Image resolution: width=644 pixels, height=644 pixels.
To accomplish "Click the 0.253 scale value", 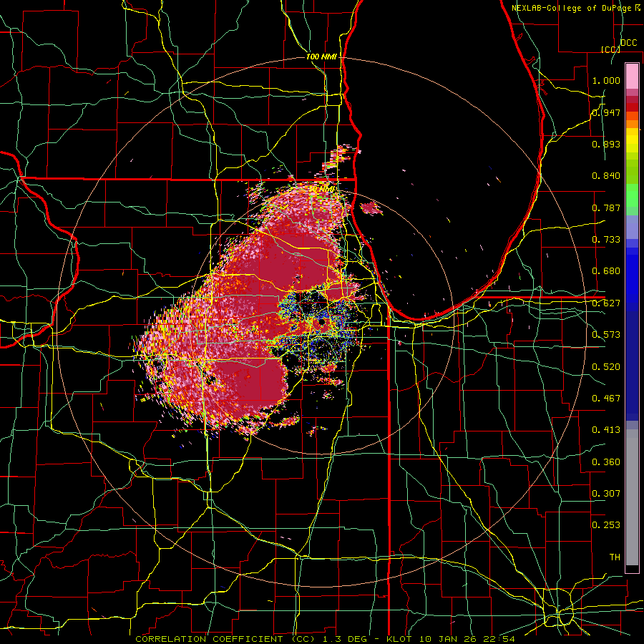I will 606,525.
